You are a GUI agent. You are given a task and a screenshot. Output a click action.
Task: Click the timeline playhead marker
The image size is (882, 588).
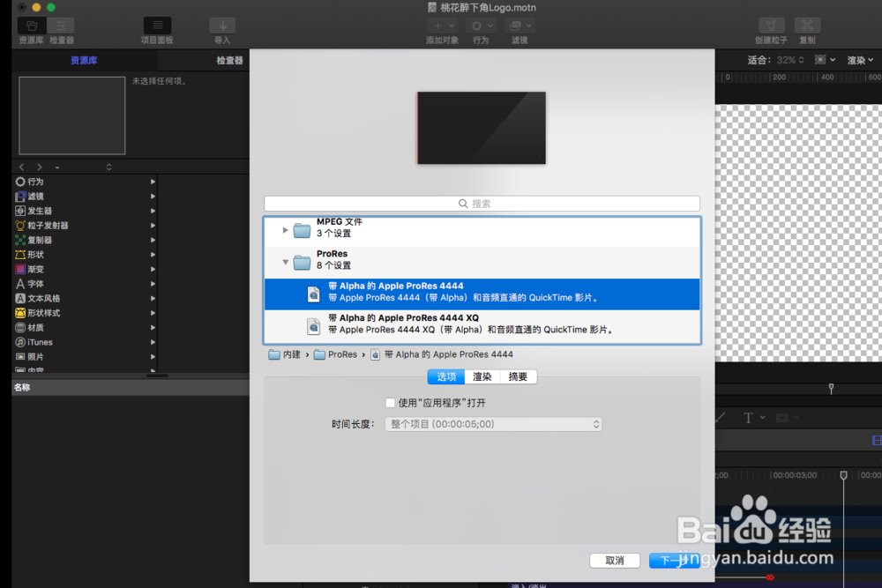click(843, 475)
